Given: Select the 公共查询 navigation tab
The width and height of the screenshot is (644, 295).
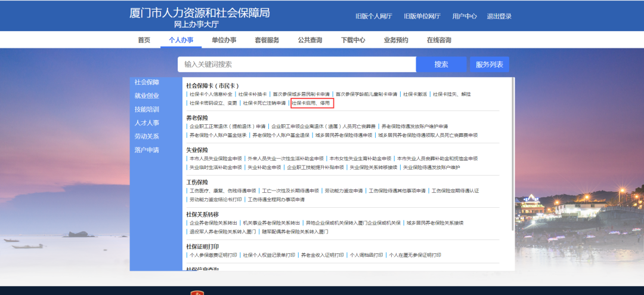Looking at the screenshot, I should [310, 40].
